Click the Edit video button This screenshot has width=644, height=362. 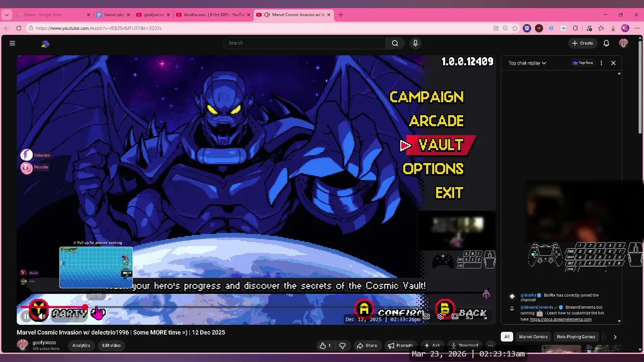[x=111, y=345]
